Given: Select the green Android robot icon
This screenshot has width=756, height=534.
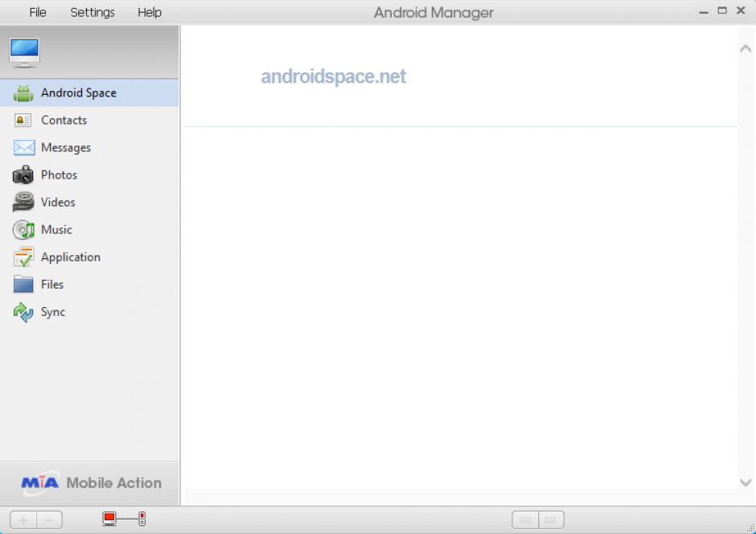Looking at the screenshot, I should [x=23, y=93].
